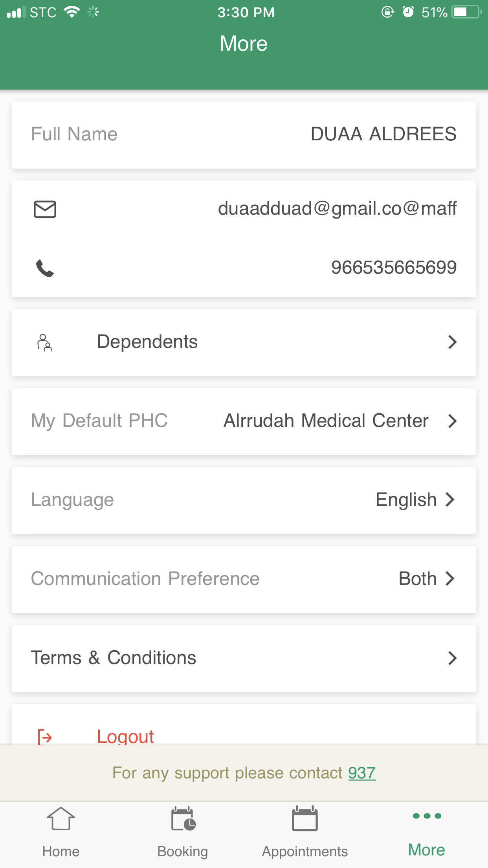488x868 pixels.
Task: Open My Default PHC chevron
Action: (x=452, y=421)
